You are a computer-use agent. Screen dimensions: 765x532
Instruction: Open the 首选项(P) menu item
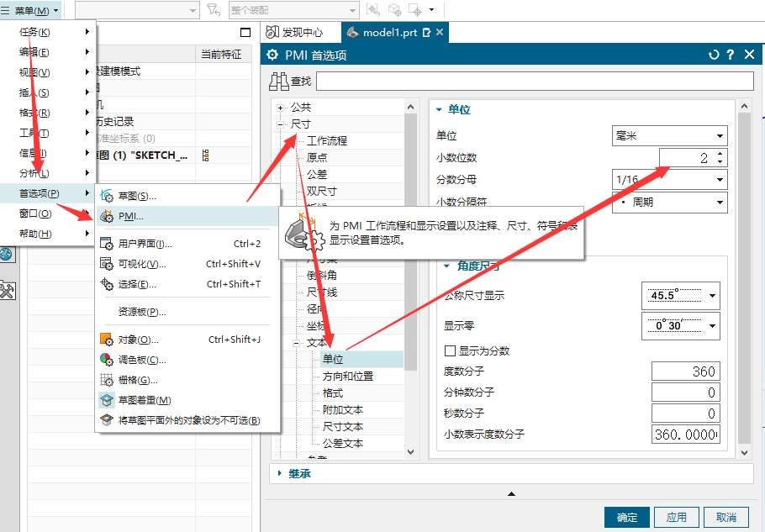pos(40,193)
